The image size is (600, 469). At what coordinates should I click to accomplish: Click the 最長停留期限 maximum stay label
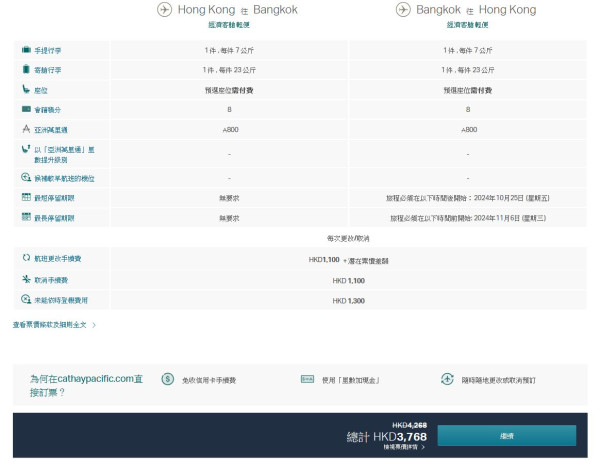(x=54, y=217)
